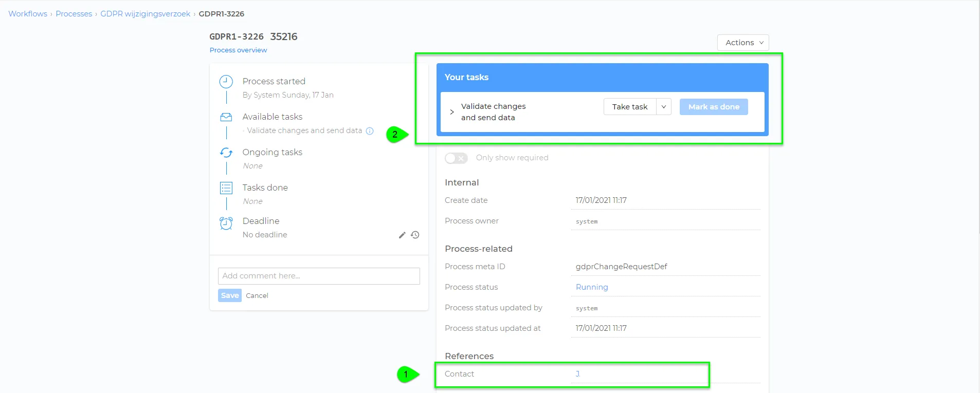This screenshot has width=980, height=393.
Task: Click the Process owner value system
Action: (587, 221)
